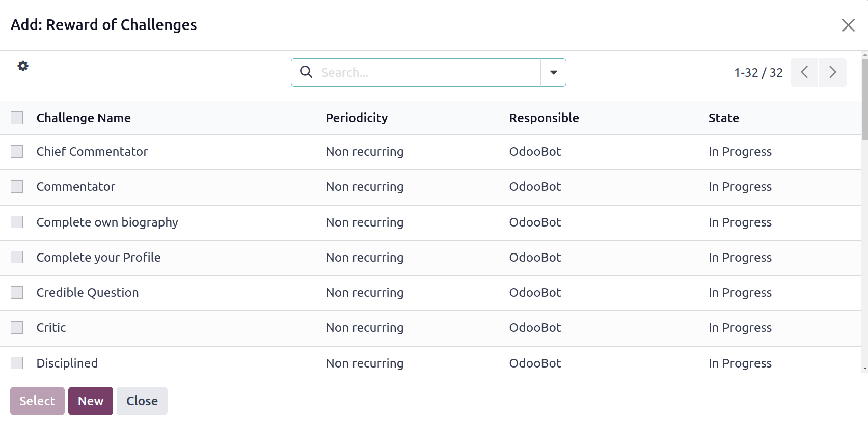Focus the Search input field
This screenshot has height=424, width=868.
pyautogui.click(x=428, y=72)
